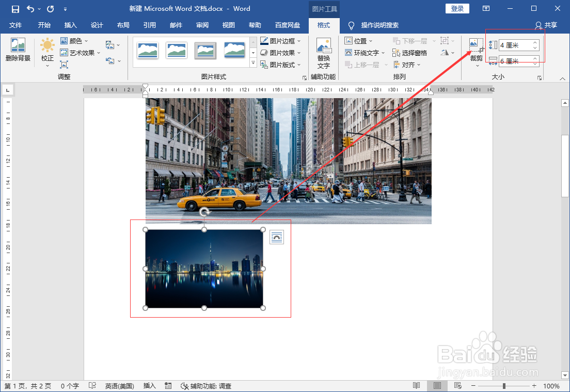Undo the last action
Image resolution: width=570 pixels, height=392 pixels.
click(30, 9)
